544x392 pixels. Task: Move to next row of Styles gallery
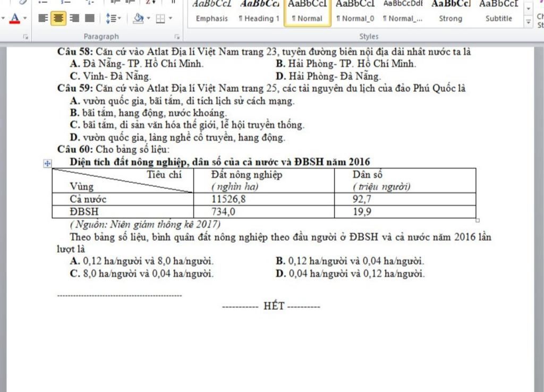coord(529,10)
